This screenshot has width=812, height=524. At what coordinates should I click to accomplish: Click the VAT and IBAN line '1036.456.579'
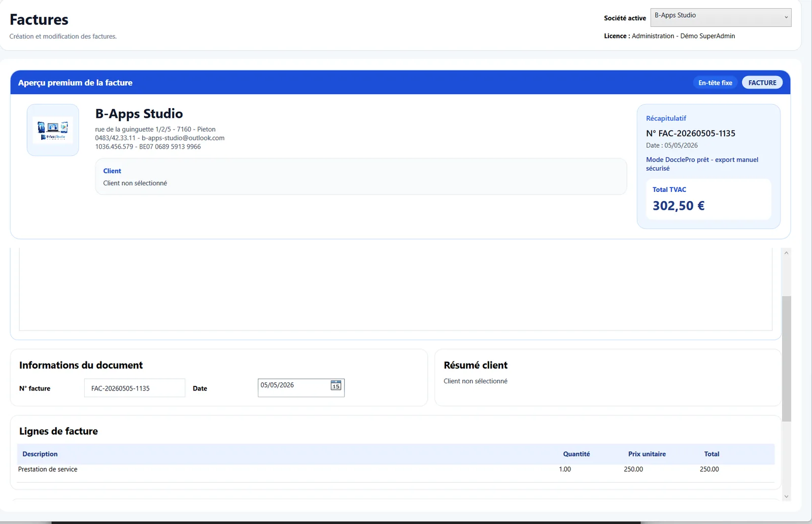[148, 147]
